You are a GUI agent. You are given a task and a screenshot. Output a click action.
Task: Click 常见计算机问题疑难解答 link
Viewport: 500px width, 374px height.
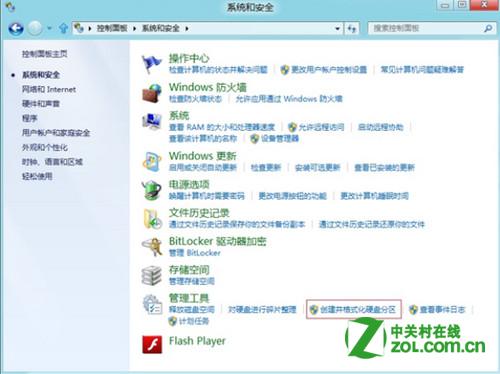pyautogui.click(x=422, y=70)
